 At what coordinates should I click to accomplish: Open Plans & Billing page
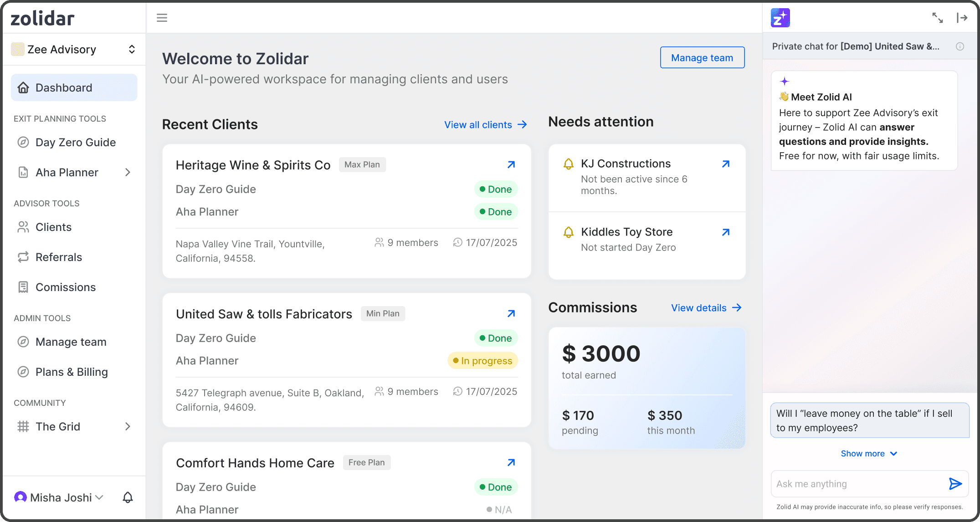click(72, 372)
